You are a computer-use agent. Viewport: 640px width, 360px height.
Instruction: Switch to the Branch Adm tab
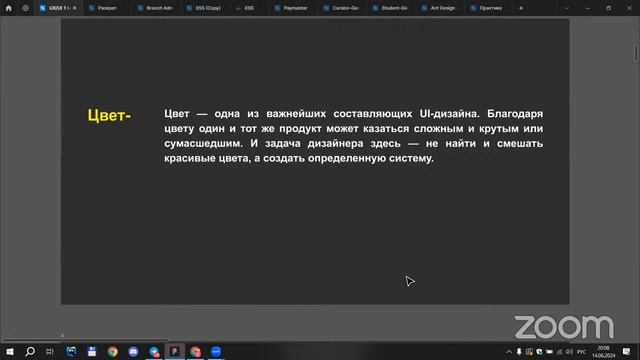tap(156, 8)
